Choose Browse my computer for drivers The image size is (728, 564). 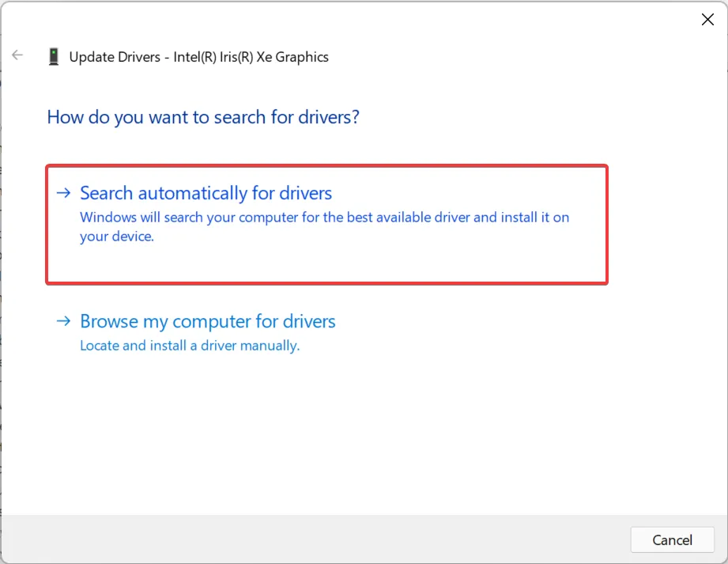click(x=208, y=322)
